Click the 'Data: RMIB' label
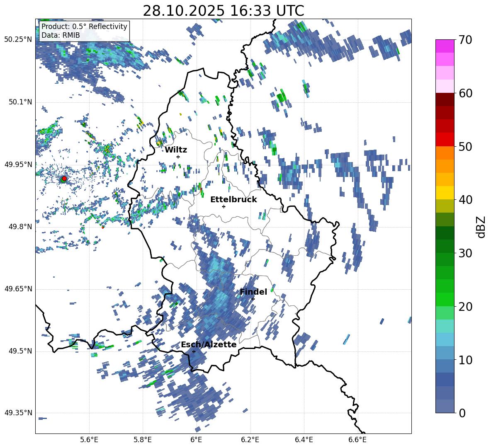Screen dimensions: 491x448 pyautogui.click(x=61, y=35)
